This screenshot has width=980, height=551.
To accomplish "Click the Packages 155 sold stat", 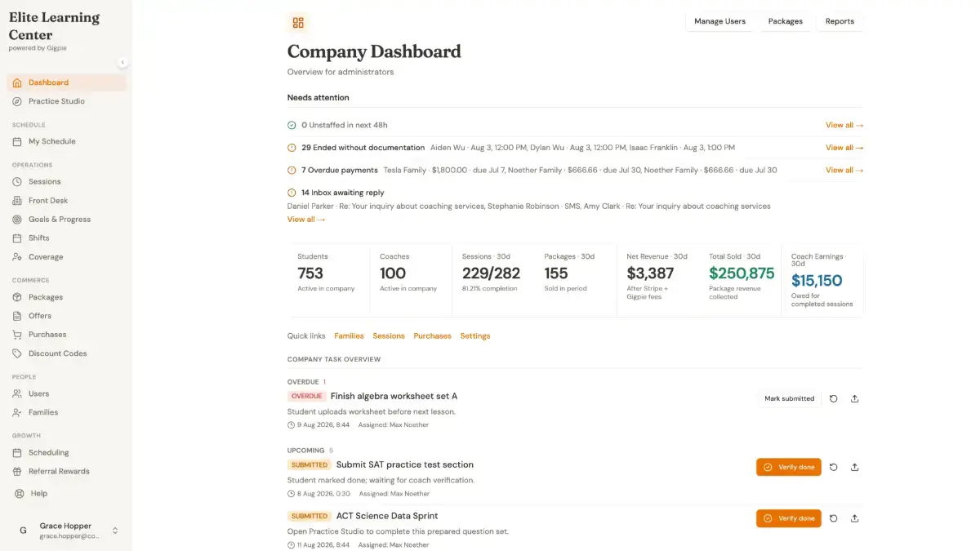I will [x=576, y=279].
